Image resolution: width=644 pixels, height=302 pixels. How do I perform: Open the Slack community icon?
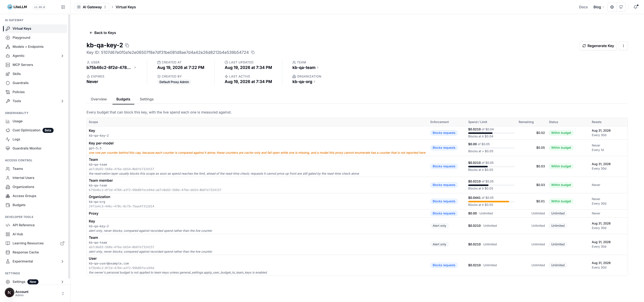pos(612,7)
